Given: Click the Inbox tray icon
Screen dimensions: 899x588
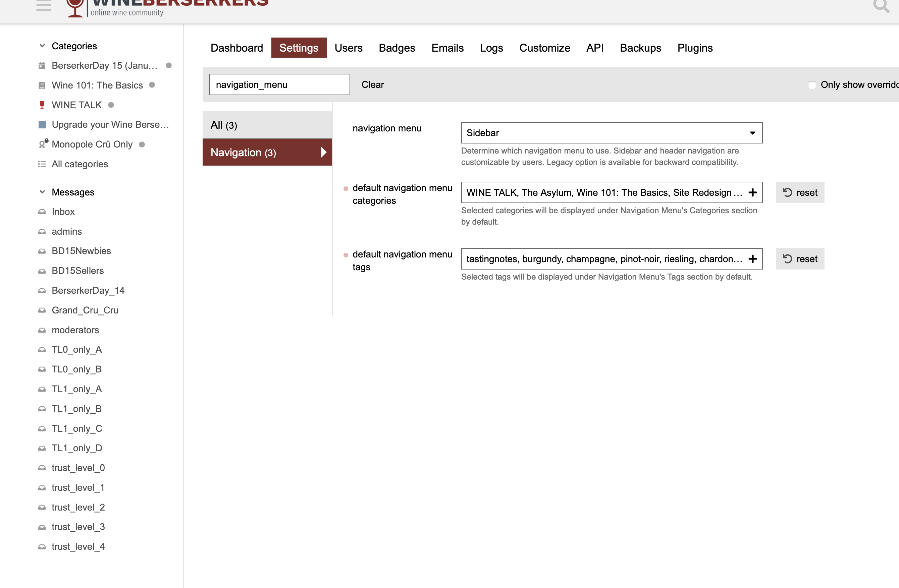Looking at the screenshot, I should coord(42,212).
